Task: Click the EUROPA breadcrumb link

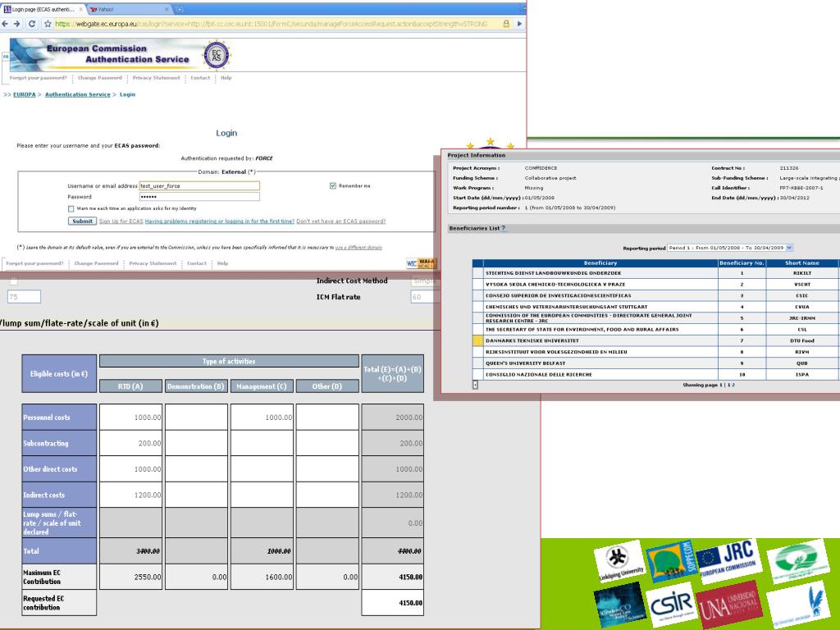Action: [24, 94]
